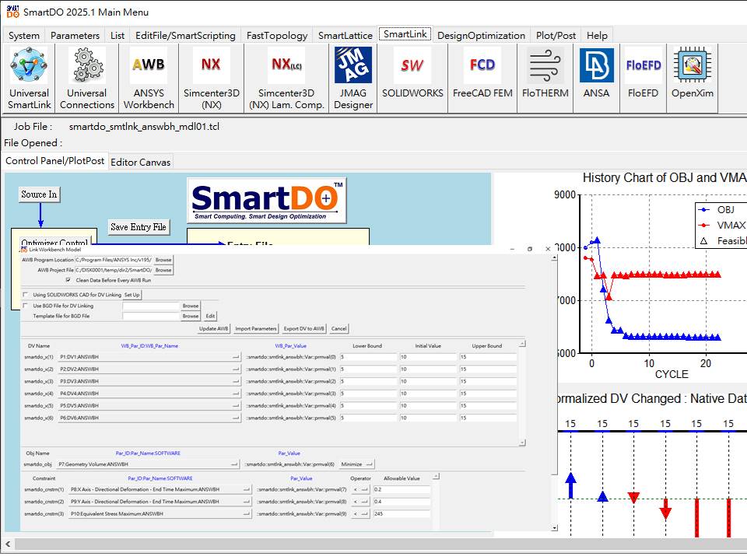Select the FreeCAD FEM icon
Image resolution: width=747 pixels, height=560 pixels.
tap(482, 78)
